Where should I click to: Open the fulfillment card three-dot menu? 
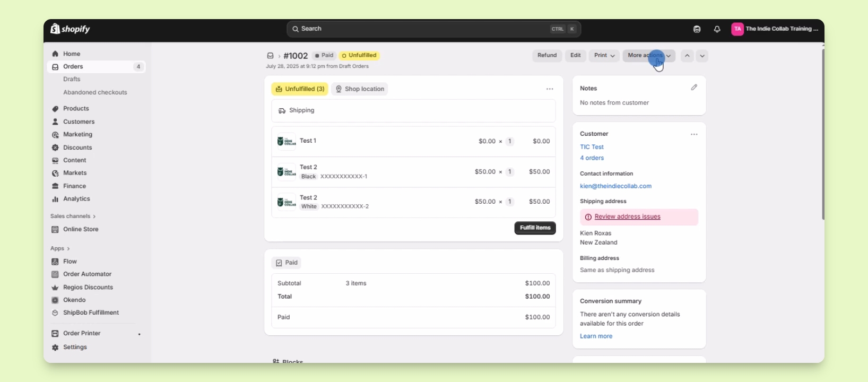[x=550, y=89]
